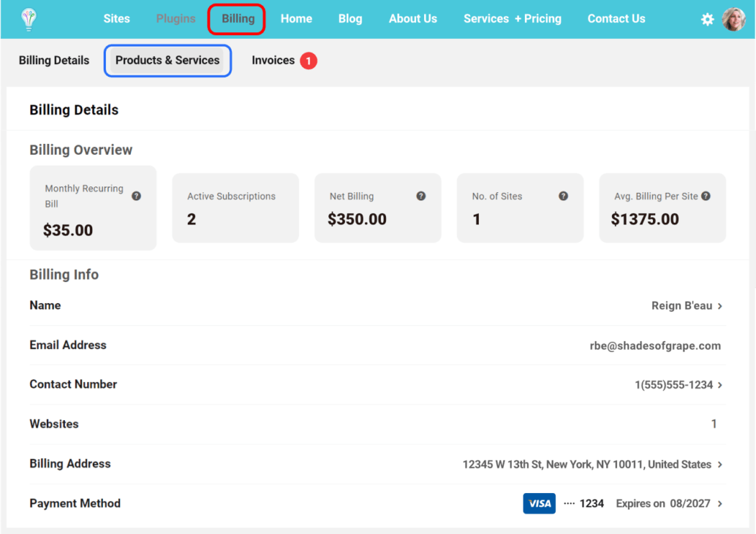Click the Email Address label
Viewport: 756px width, 534px height.
[68, 345]
